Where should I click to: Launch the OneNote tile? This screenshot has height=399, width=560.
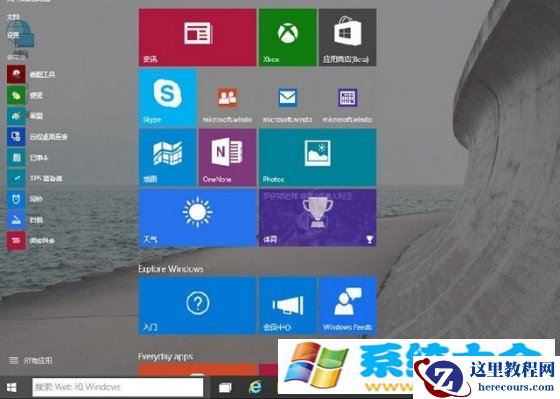(227, 158)
